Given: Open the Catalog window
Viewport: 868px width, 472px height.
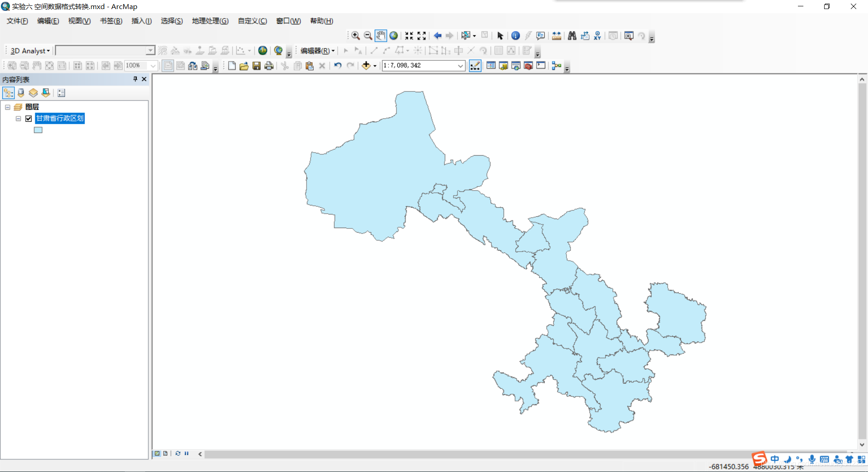Looking at the screenshot, I should pyautogui.click(x=503, y=66).
